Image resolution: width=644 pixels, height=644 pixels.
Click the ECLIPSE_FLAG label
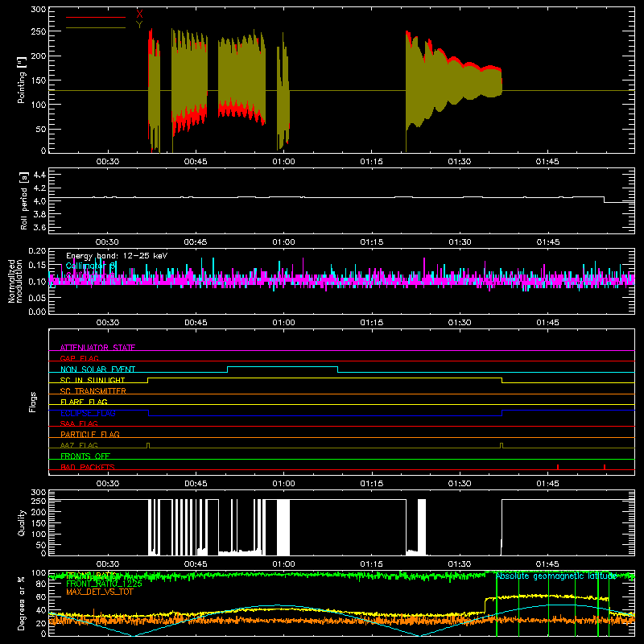(x=88, y=413)
